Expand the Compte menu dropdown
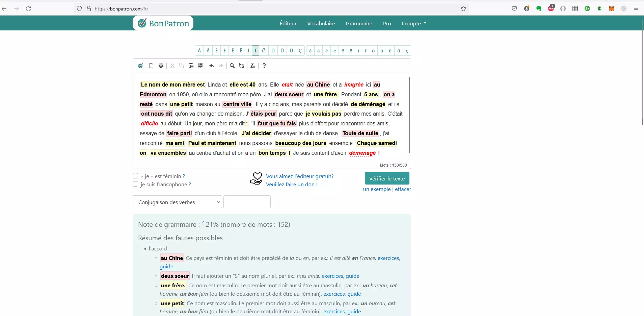 click(414, 23)
